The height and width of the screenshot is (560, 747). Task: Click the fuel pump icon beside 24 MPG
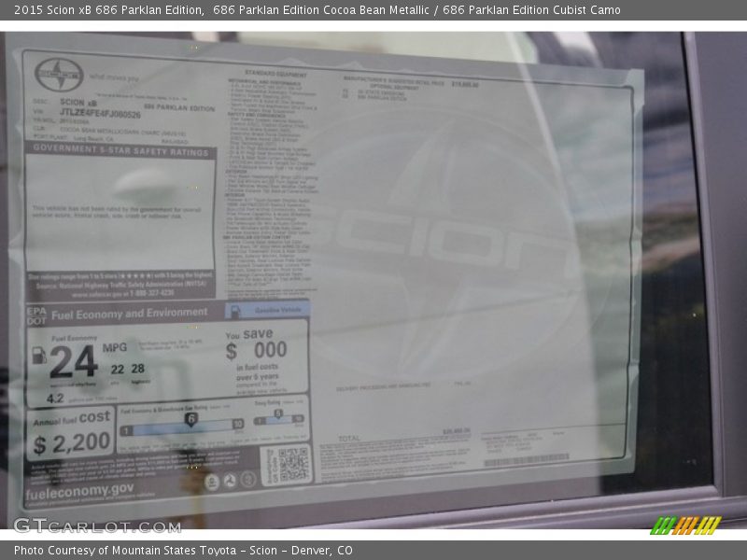(39, 356)
